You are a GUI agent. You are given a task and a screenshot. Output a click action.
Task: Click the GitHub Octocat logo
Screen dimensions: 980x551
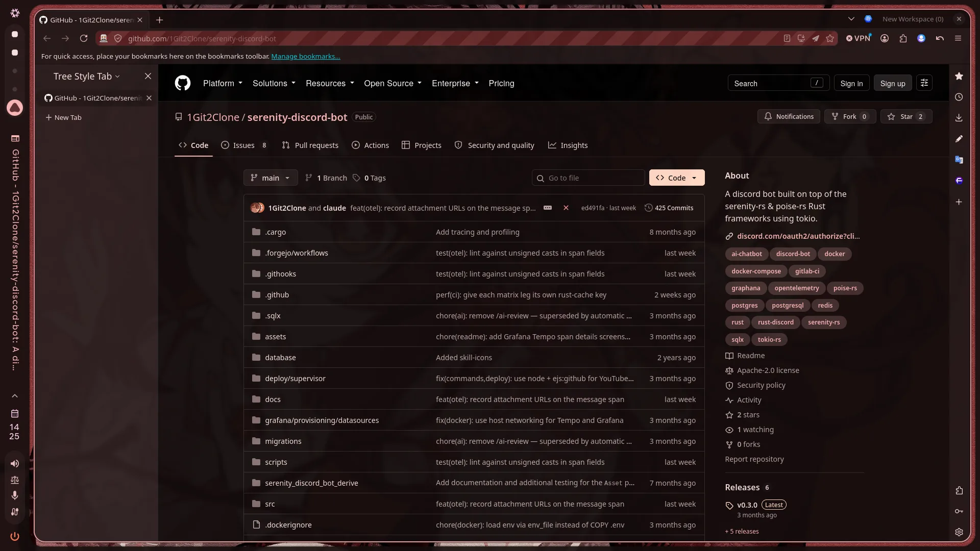[183, 83]
